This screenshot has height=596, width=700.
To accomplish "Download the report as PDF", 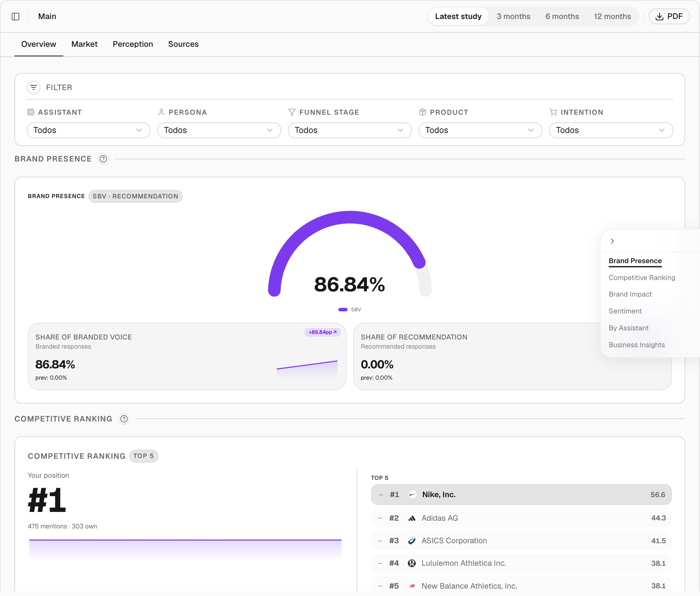I will pos(669,16).
